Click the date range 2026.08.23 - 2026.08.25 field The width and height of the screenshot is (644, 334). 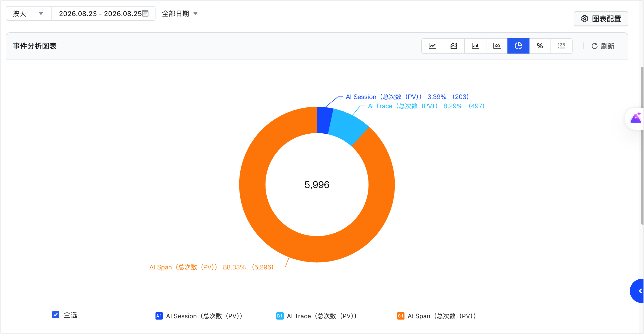[x=103, y=13]
